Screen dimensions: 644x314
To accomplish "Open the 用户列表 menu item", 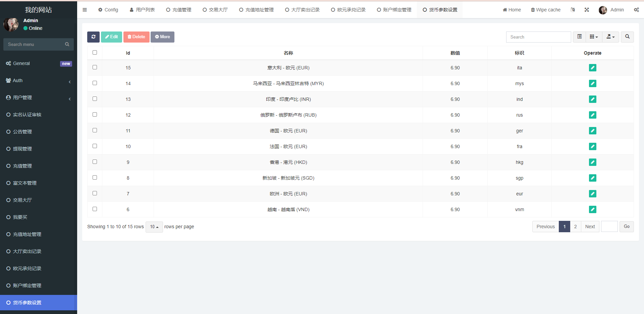I will coord(142,10).
